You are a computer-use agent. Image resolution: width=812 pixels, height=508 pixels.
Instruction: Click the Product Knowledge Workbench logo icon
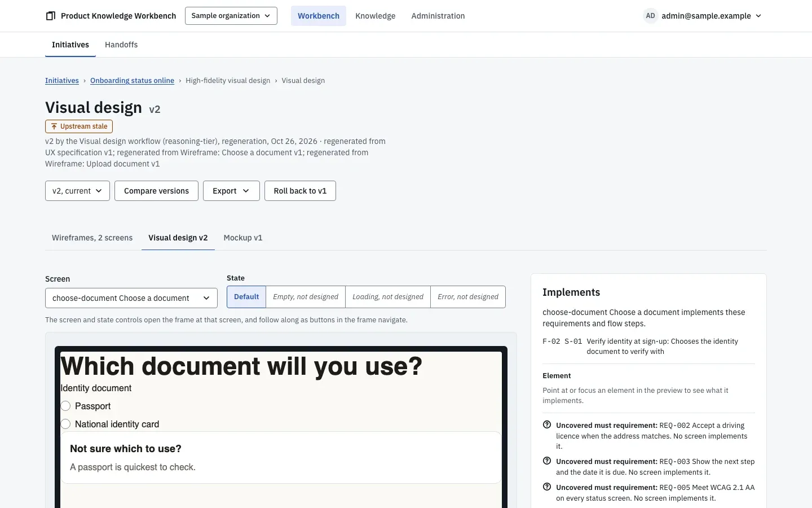[51, 16]
